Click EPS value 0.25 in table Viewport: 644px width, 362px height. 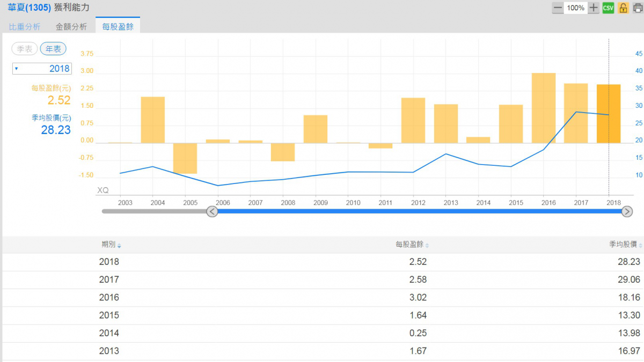pos(418,333)
